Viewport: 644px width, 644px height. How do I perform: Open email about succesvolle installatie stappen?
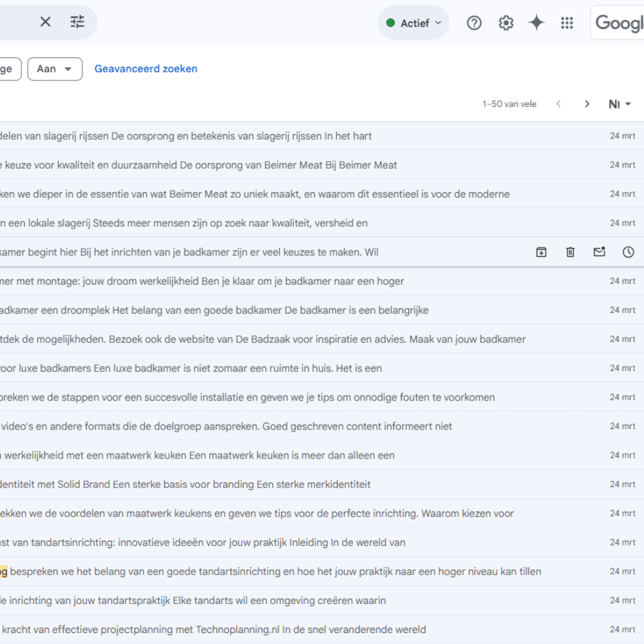[322, 397]
